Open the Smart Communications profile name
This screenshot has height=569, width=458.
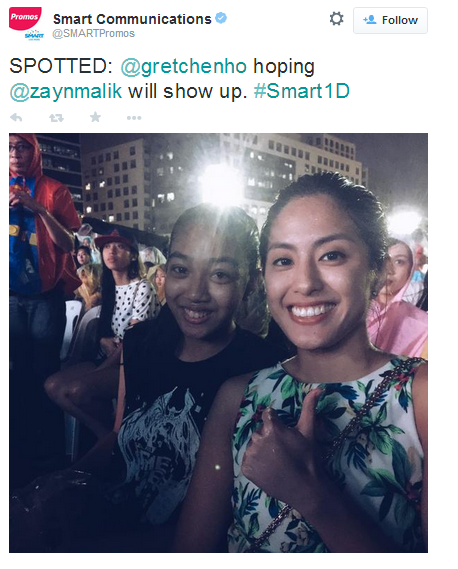(x=132, y=19)
